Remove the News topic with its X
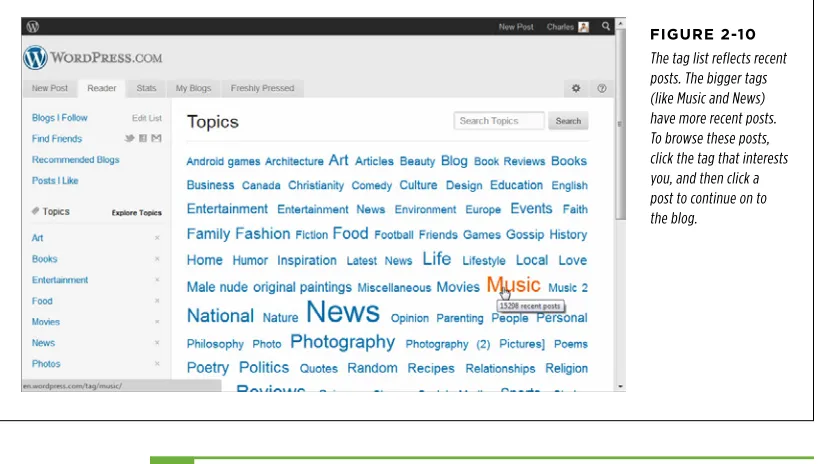Viewport: 818px width, 464px height. 157,343
